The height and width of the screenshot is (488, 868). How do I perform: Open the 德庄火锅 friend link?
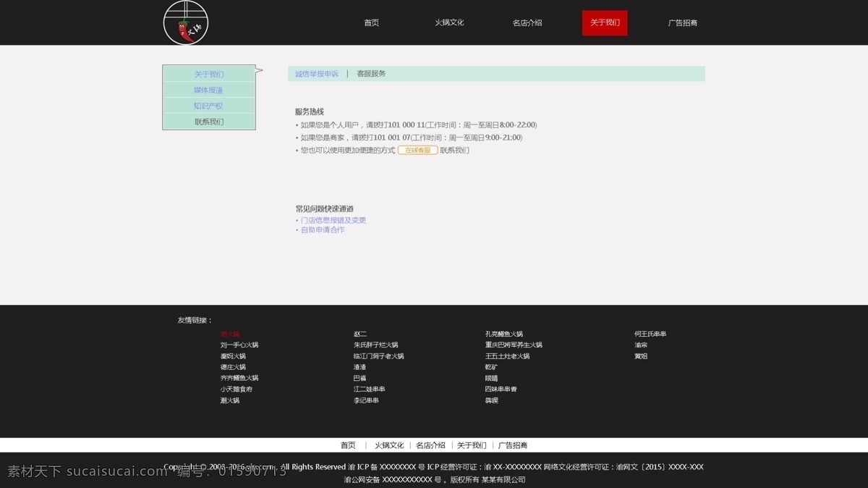pos(233,367)
